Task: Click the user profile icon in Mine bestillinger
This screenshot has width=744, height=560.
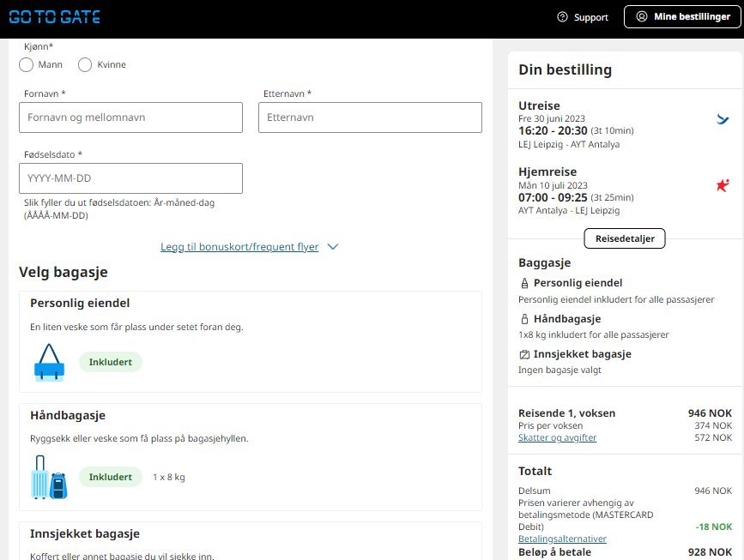Action: pyautogui.click(x=642, y=16)
